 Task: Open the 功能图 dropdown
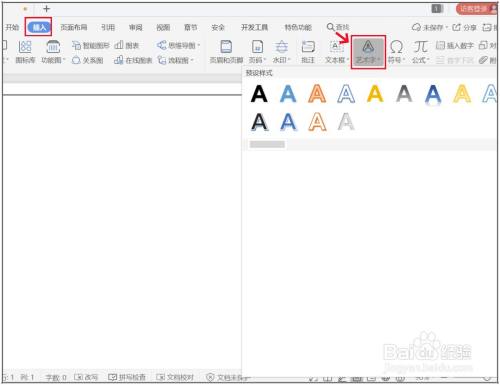pyautogui.click(x=53, y=52)
